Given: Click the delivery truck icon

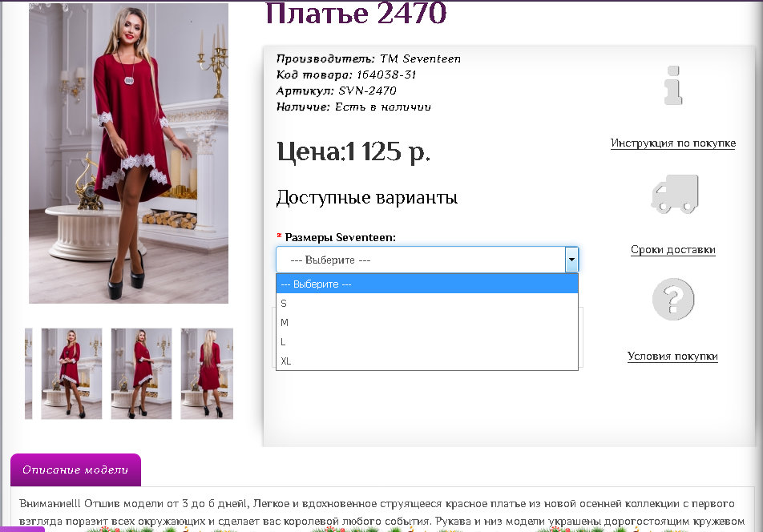Looking at the screenshot, I should point(674,194).
